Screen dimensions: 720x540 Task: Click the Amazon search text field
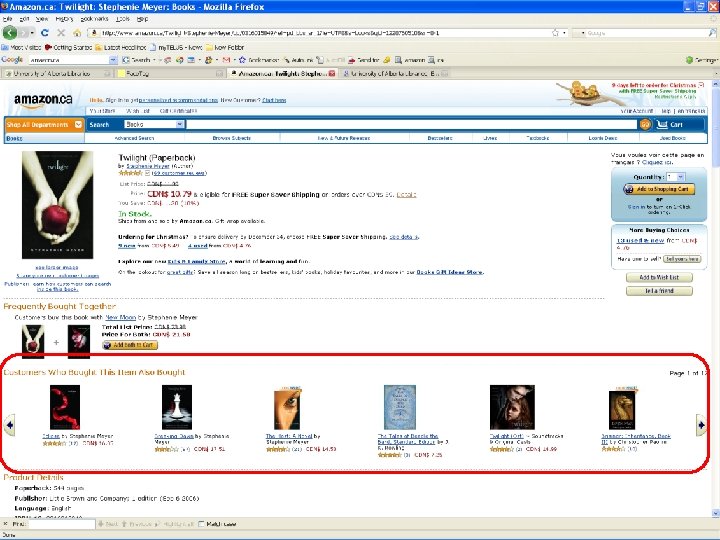click(x=412, y=124)
